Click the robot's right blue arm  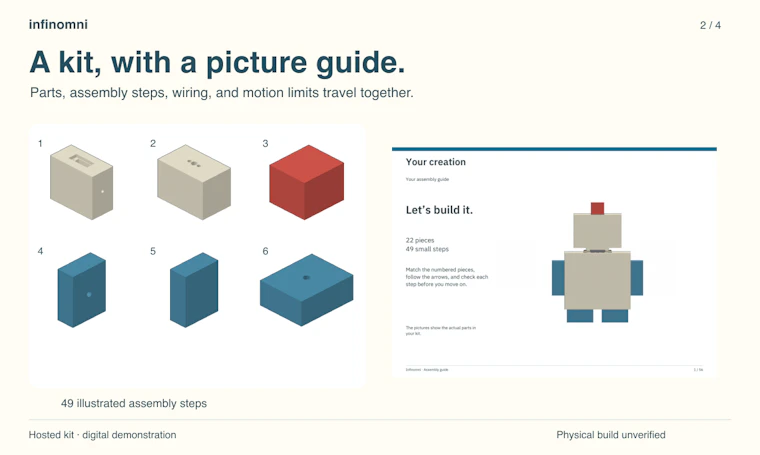[637, 278]
